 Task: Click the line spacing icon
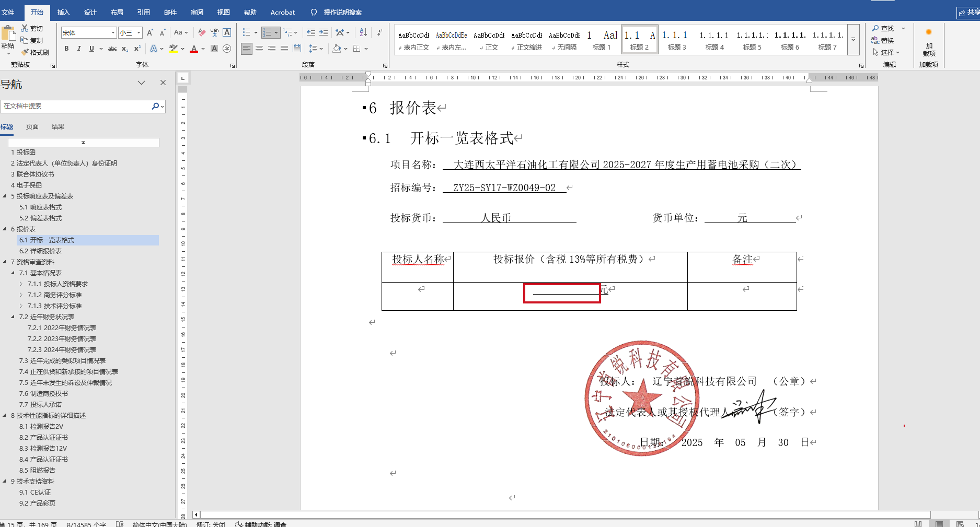pos(313,49)
